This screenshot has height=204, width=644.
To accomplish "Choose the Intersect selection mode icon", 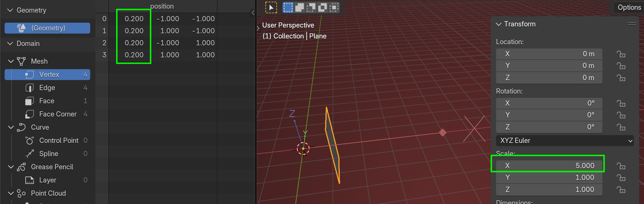I will 334,8.
